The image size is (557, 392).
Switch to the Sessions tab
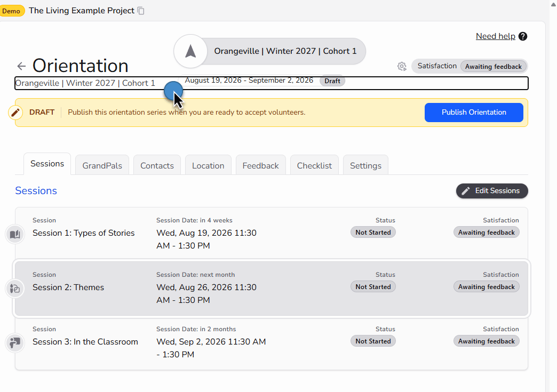click(47, 164)
